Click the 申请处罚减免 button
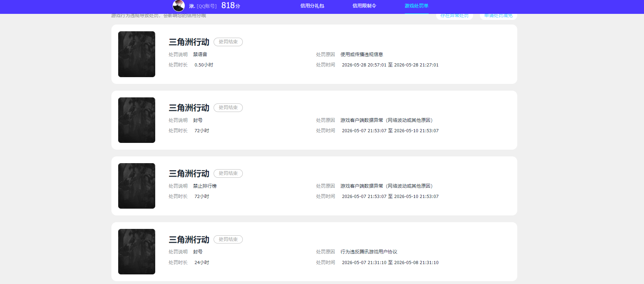Screen dimensions: 644x284 498,16
